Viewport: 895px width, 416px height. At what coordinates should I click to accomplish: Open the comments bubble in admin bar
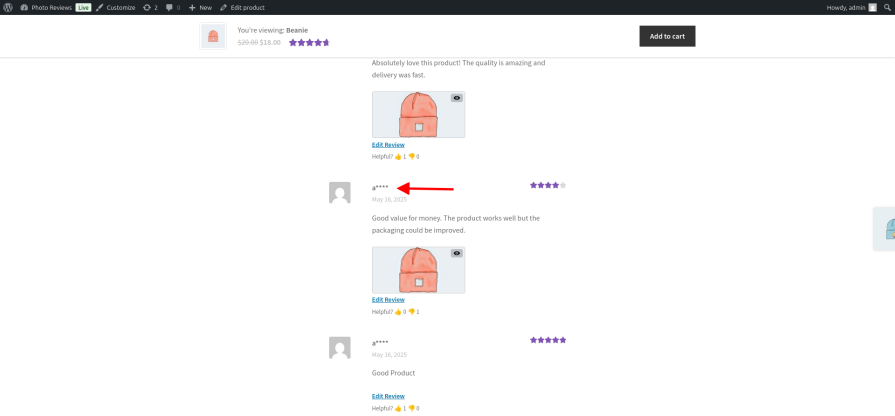tap(173, 7)
